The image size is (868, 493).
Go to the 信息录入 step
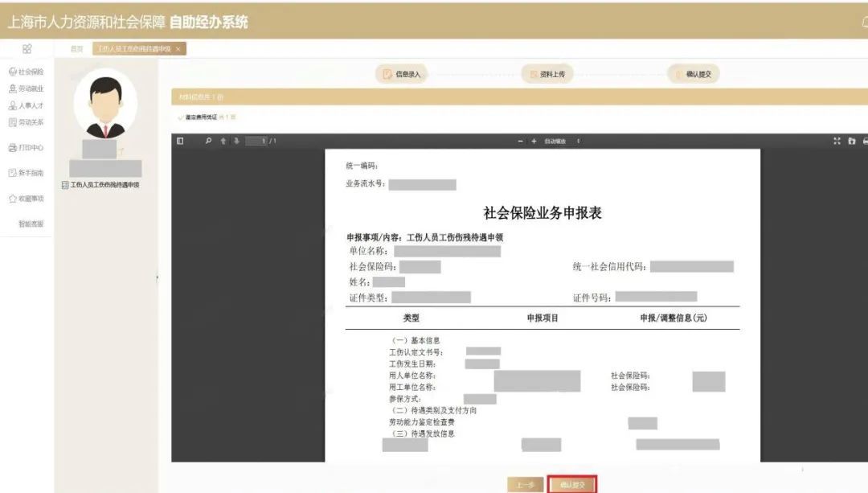coord(403,74)
